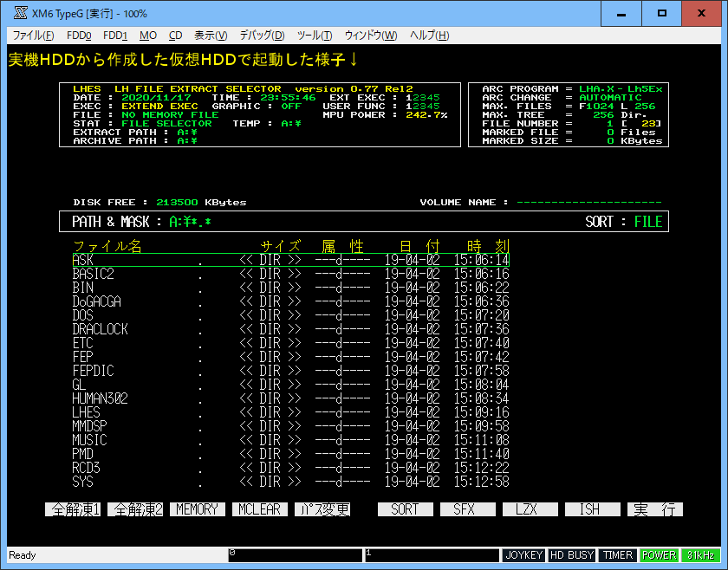728x570 pixels.
Task: Click the MPU POWER 242.7% value
Action: pos(426,115)
